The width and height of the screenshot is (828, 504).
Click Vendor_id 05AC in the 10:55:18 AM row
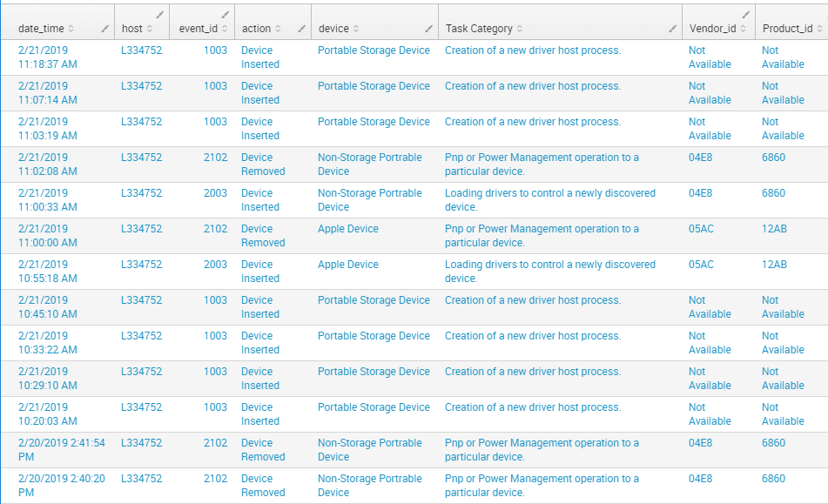pyautogui.click(x=701, y=265)
